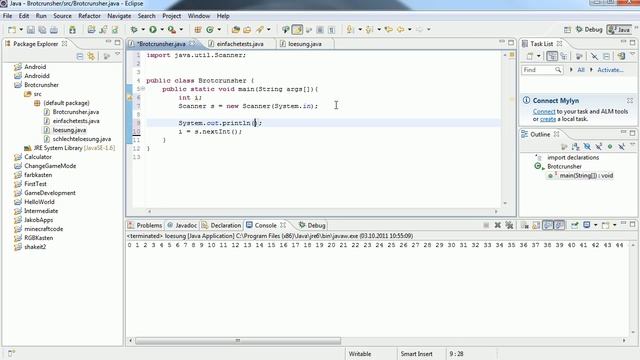Select JRE System Library in Package Explorer
Screen dimensions: 640x360
(74, 148)
